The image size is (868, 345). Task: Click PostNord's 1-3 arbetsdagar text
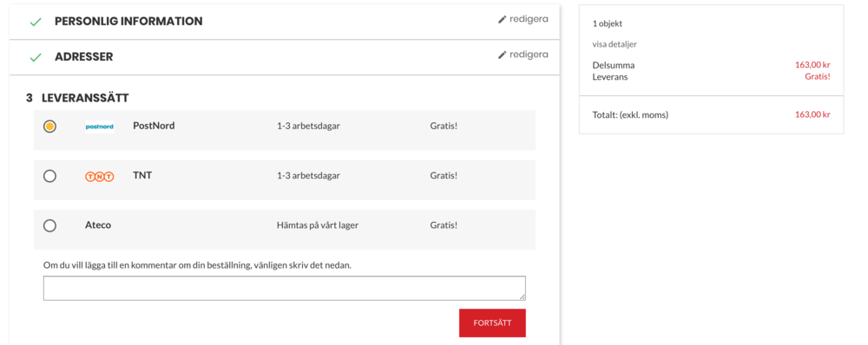tap(308, 126)
